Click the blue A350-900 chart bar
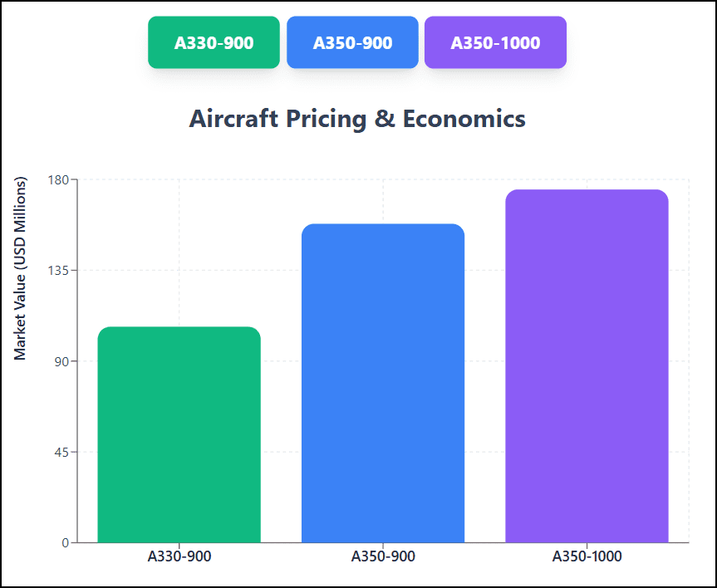This screenshot has width=717, height=588. click(383, 383)
